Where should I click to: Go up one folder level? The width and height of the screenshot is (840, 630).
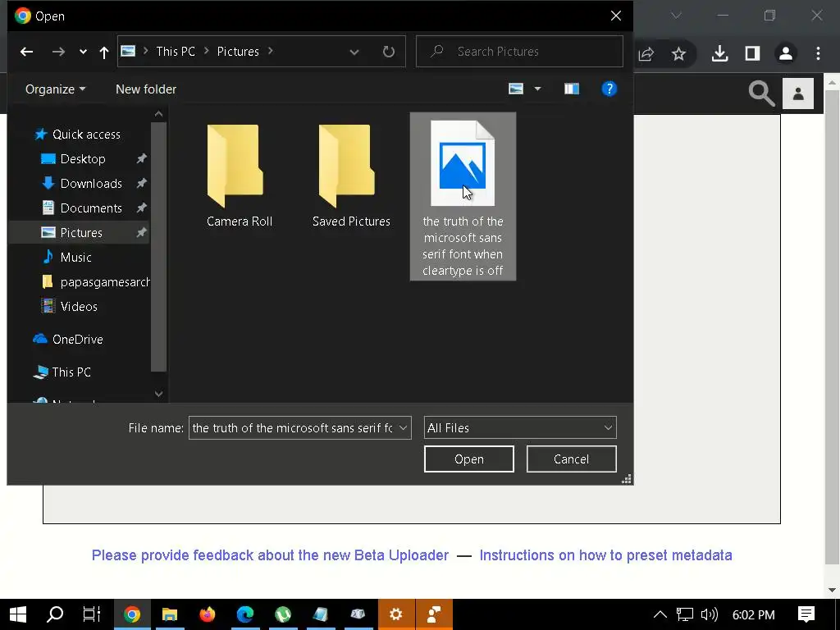click(x=104, y=52)
